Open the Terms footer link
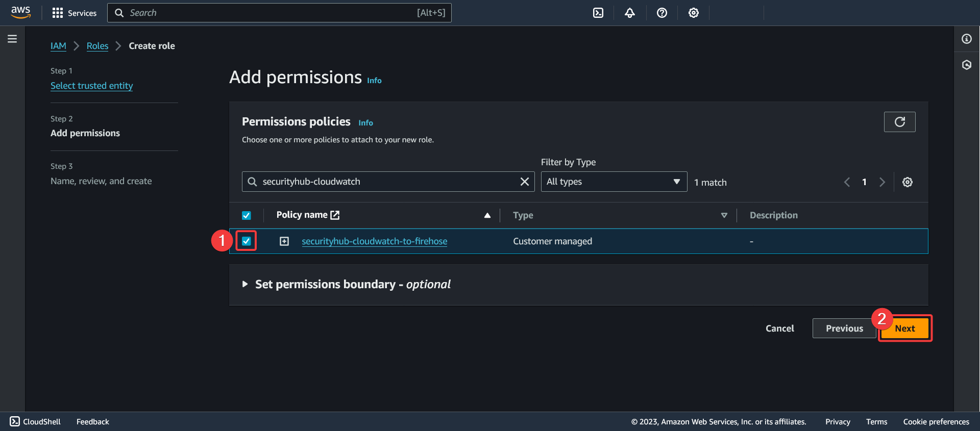 coord(876,421)
